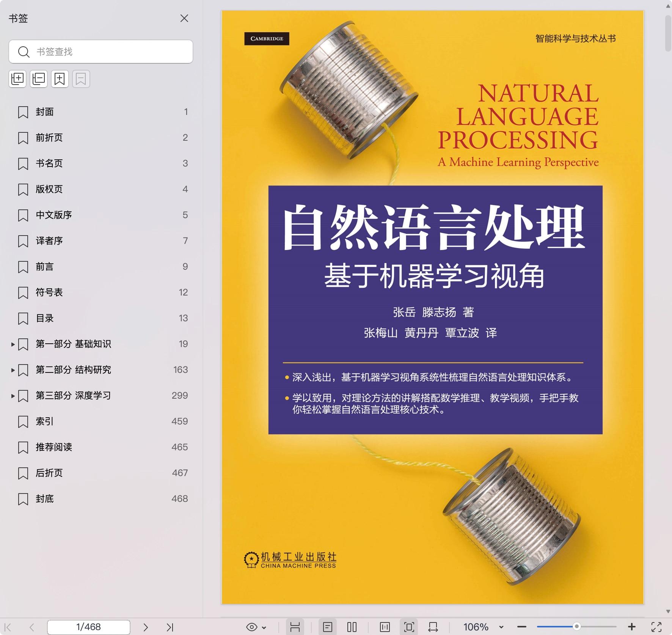Open the 目录 bookmark
The width and height of the screenshot is (672, 635).
coord(45,318)
